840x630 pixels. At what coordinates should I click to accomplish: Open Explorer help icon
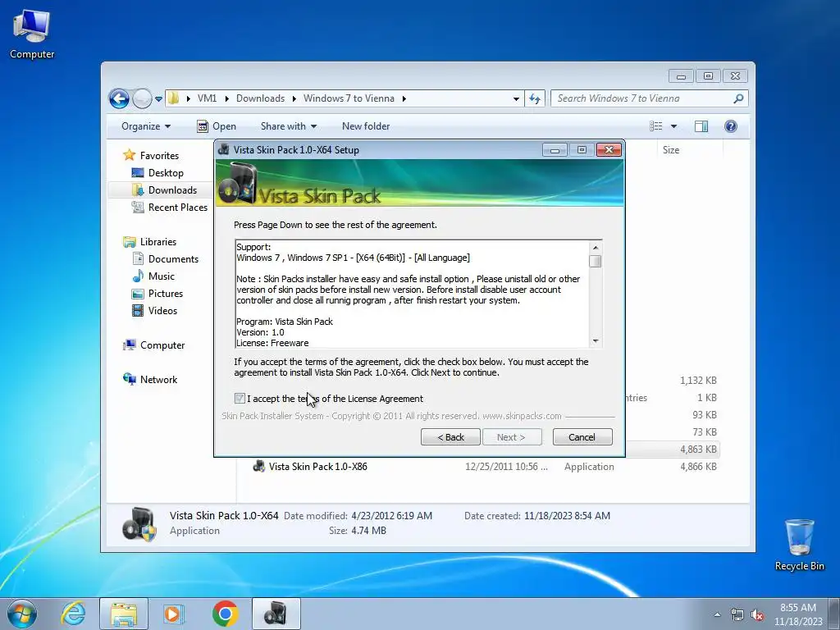tap(731, 126)
